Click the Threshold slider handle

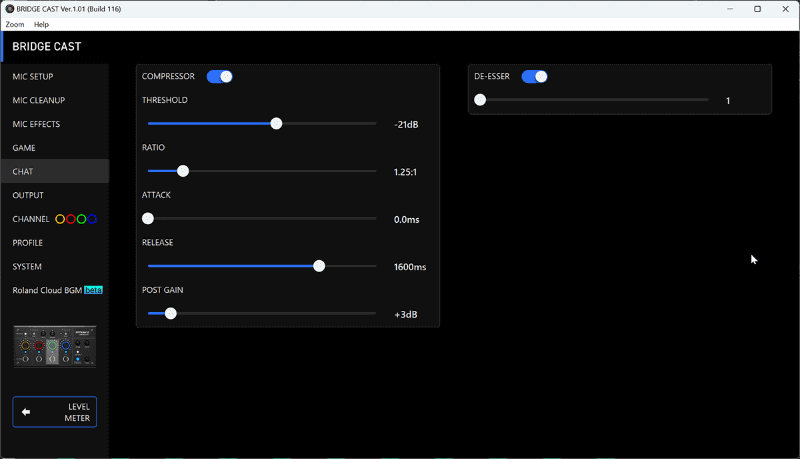(276, 123)
